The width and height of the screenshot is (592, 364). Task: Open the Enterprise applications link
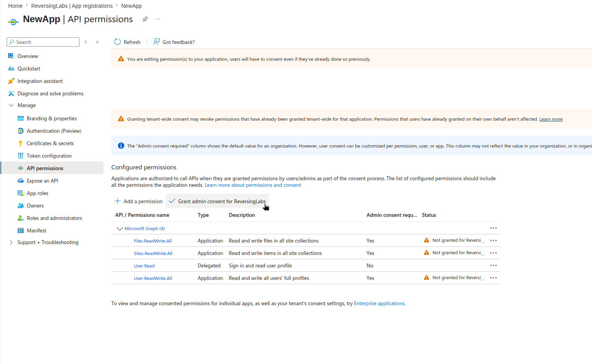coord(379,303)
